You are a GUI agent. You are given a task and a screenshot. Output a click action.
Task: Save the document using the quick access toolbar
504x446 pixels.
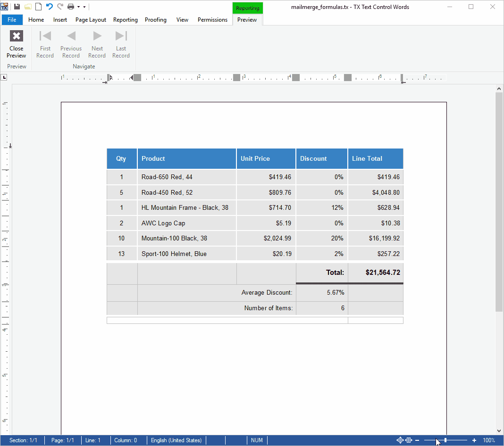[x=17, y=7]
